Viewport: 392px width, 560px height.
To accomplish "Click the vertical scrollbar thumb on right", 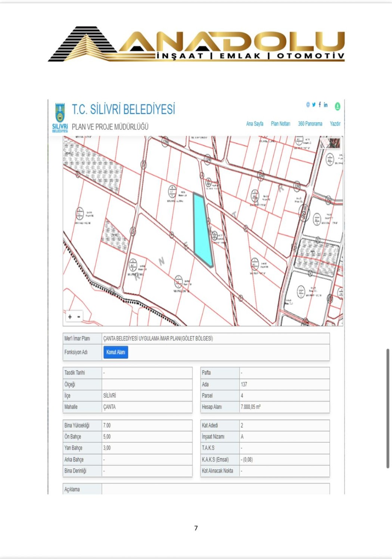I will click(x=388, y=408).
